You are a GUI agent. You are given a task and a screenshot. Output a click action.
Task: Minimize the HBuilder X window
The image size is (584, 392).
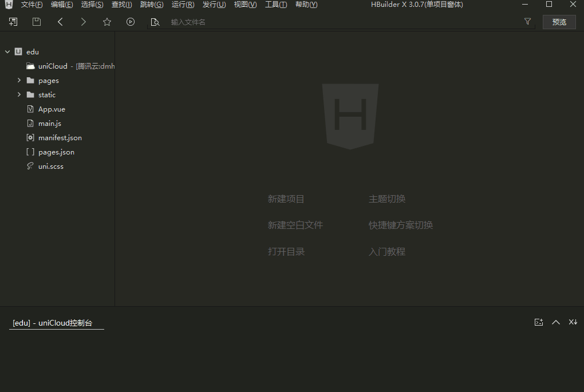tap(525, 5)
